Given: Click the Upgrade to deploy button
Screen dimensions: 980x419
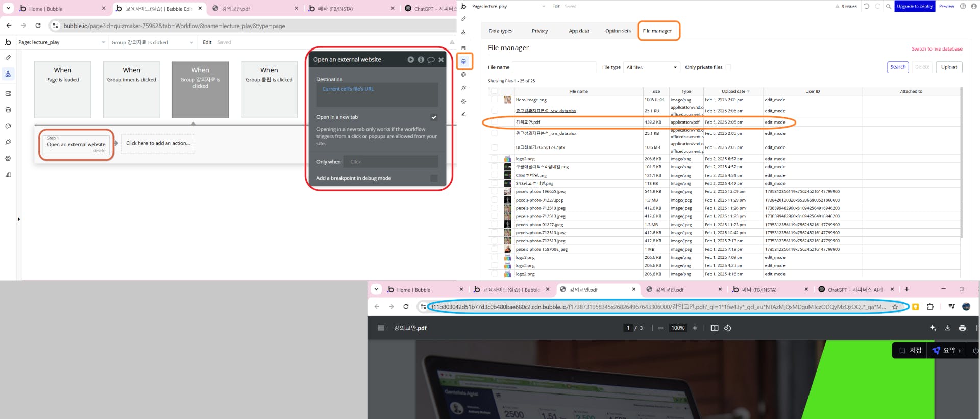Looking at the screenshot, I should [915, 6].
